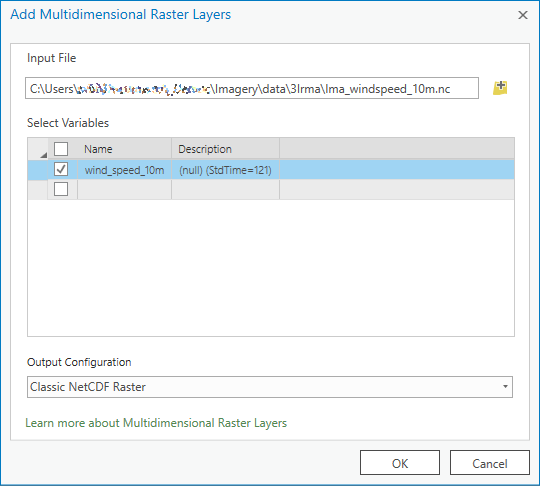Close the Add Multidimensional Raster Layers dialog

pyautogui.click(x=523, y=15)
